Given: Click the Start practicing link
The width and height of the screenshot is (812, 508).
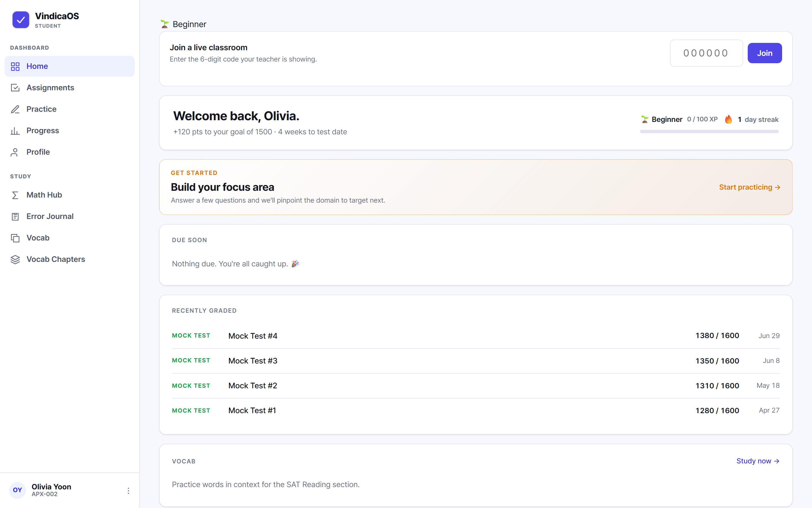Looking at the screenshot, I should click(x=750, y=187).
